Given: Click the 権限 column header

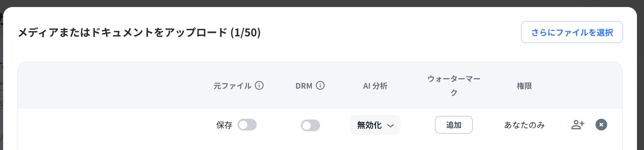Looking at the screenshot, I should pyautogui.click(x=524, y=86).
